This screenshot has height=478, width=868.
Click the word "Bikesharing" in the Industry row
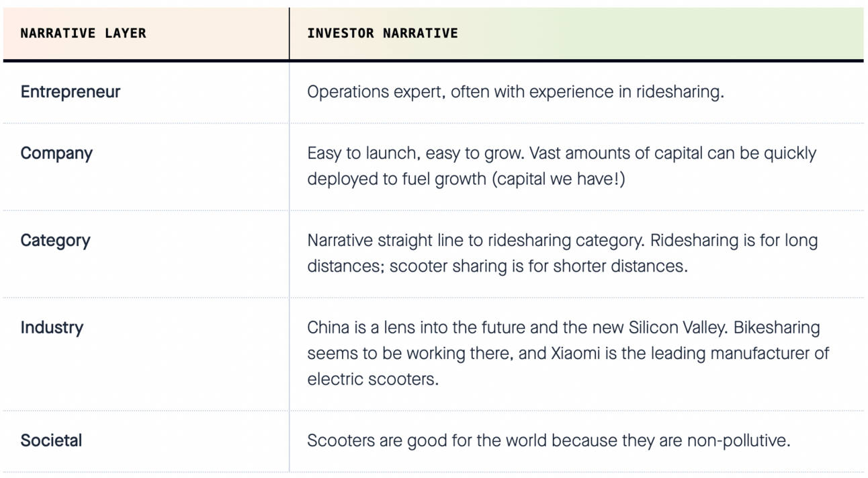click(777, 328)
